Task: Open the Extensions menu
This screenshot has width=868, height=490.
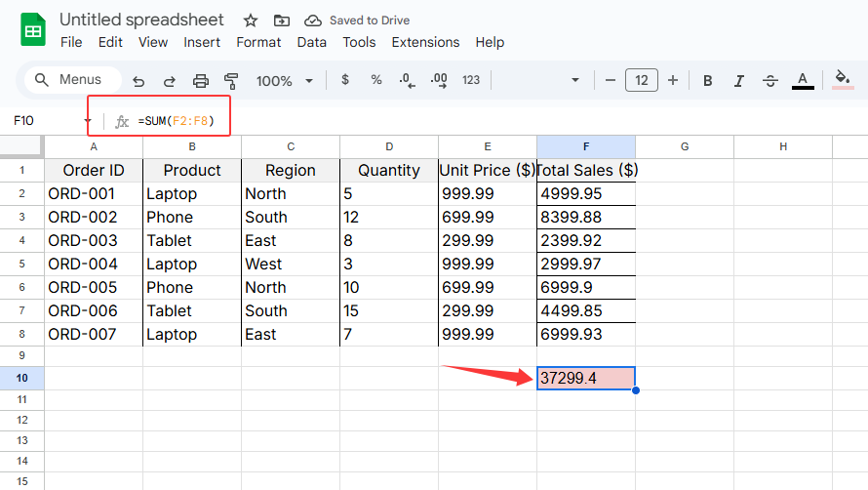Action: (425, 42)
